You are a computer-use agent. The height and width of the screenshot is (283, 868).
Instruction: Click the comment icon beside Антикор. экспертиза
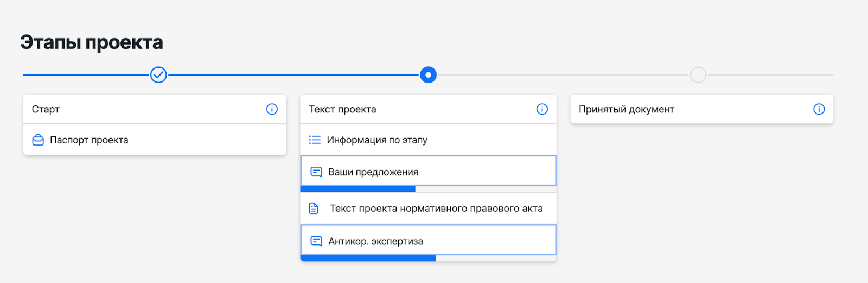click(316, 241)
